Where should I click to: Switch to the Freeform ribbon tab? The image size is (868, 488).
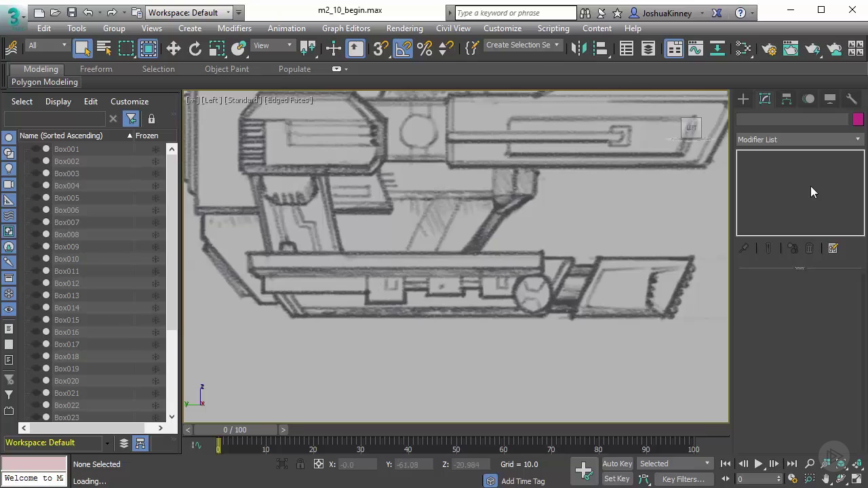point(96,69)
